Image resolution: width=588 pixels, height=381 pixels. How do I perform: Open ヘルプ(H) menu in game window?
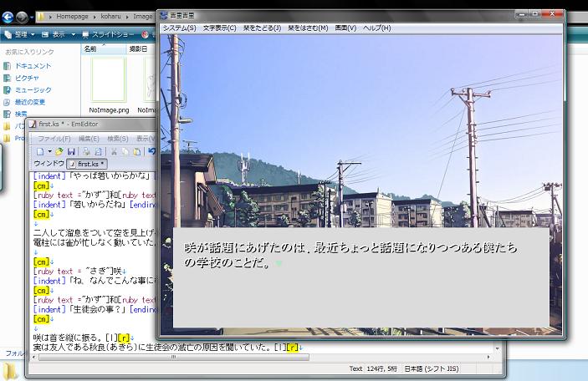(x=376, y=28)
